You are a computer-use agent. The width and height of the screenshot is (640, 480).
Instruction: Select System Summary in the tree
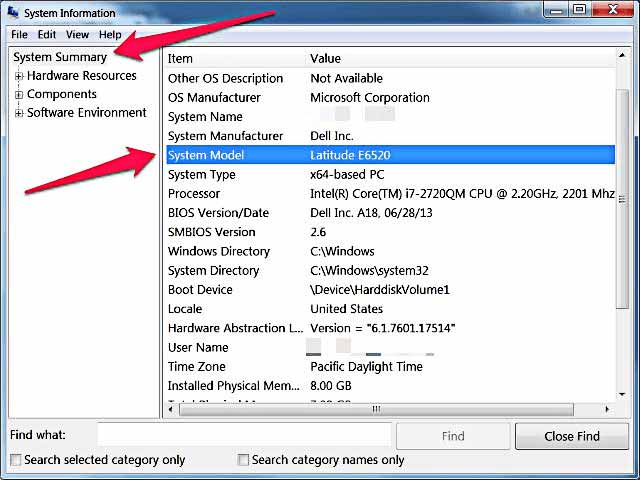(60, 57)
